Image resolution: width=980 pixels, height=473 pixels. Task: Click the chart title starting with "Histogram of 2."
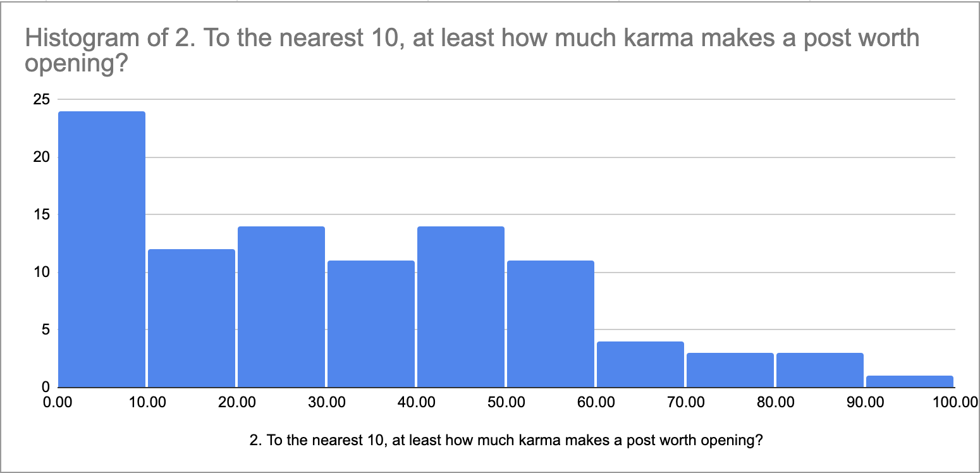(471, 51)
